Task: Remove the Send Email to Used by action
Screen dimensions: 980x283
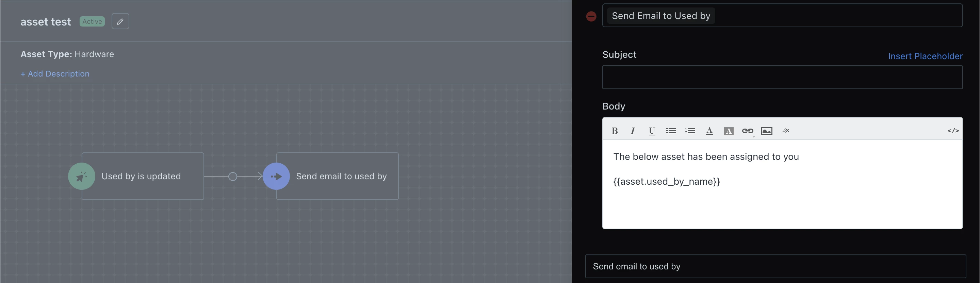Action: (x=591, y=16)
